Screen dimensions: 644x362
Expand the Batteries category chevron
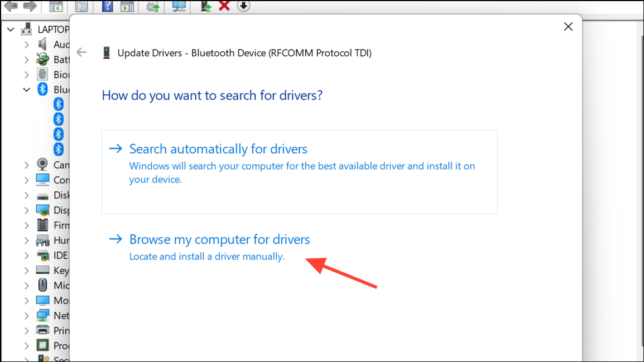pyautogui.click(x=26, y=60)
